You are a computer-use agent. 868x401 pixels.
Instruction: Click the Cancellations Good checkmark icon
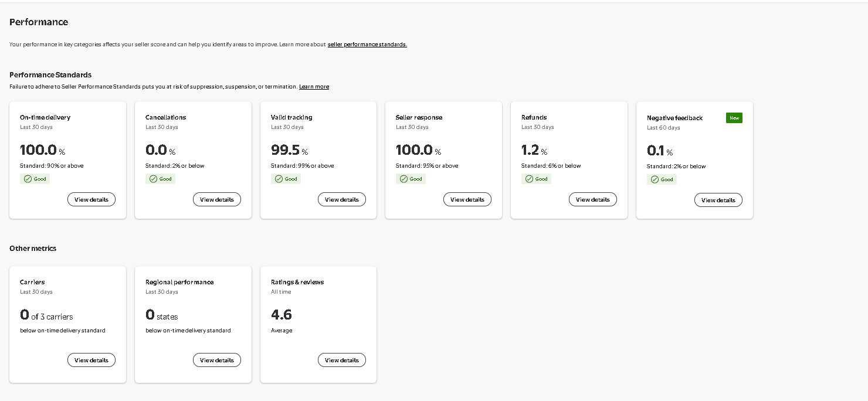click(153, 179)
